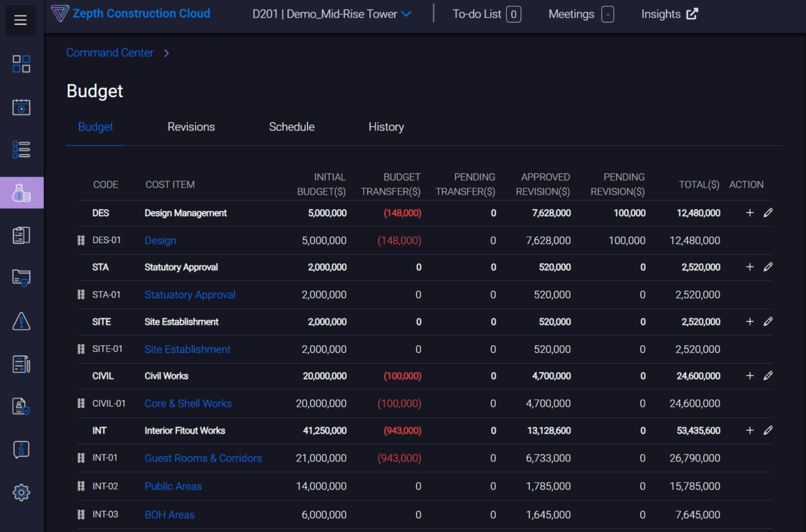806x532 pixels.
Task: Add item under Design Management row
Action: [x=750, y=212]
